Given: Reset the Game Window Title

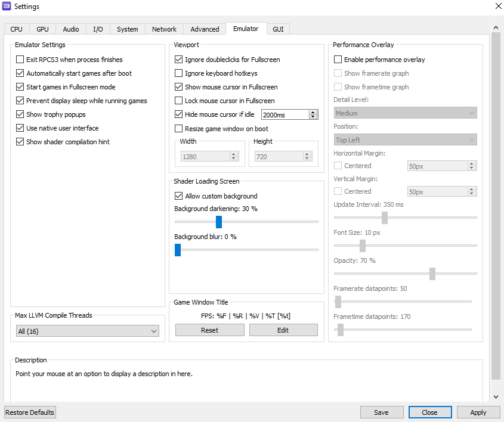Looking at the screenshot, I should tap(209, 330).
